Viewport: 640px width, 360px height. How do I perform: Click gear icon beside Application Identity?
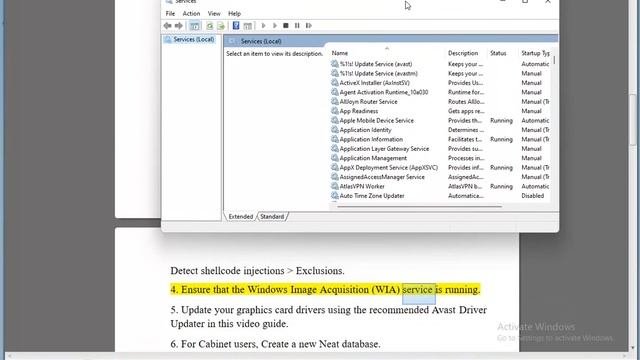pos(335,129)
